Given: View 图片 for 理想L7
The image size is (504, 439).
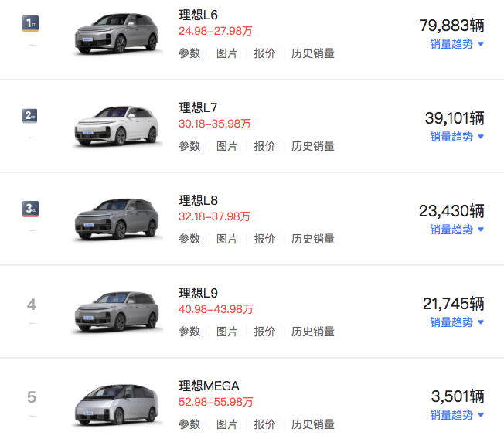Looking at the screenshot, I should point(227,146).
